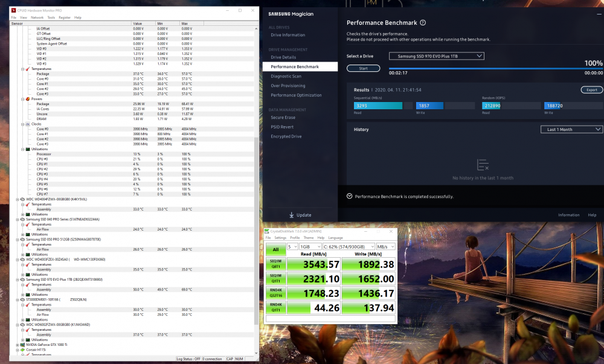
Task: Open the Theme menu in CrystalDiskMark
Action: pyautogui.click(x=309, y=238)
